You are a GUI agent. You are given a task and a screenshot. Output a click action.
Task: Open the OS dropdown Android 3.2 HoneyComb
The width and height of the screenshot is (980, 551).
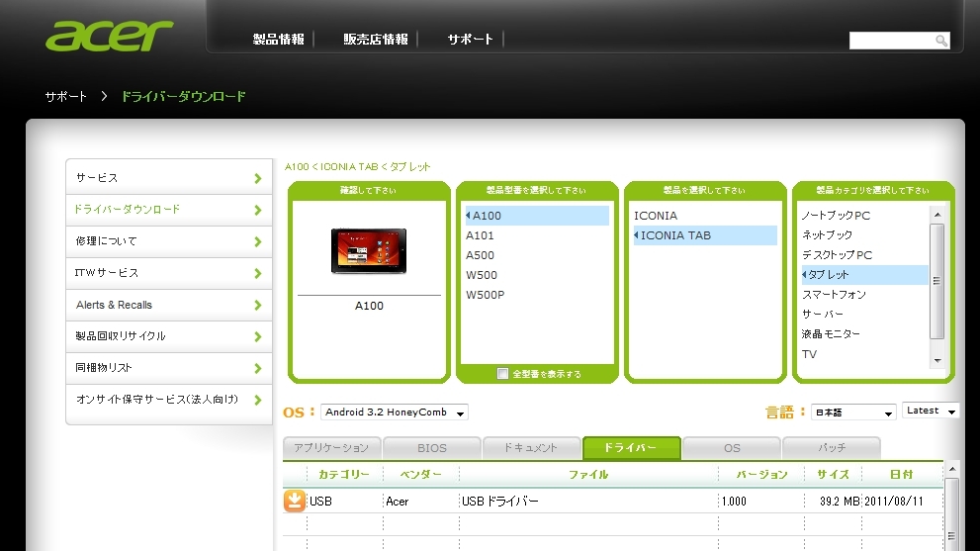[x=395, y=413]
